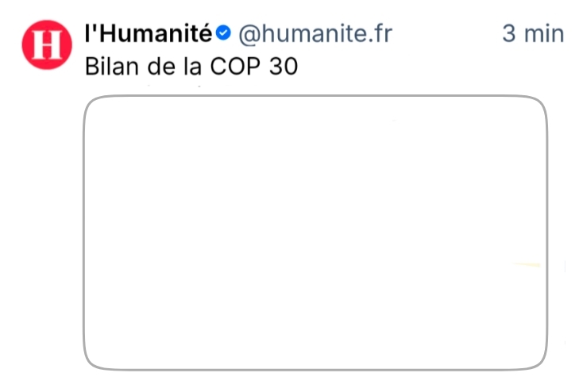Open the permalink from the "3 min" time
Image resolution: width=583 pixels, height=392 pixels.
tap(532, 33)
